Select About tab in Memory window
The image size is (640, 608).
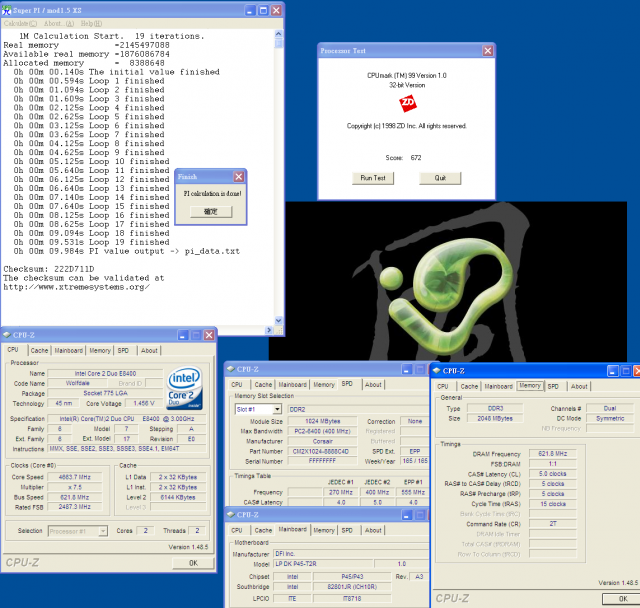579,386
